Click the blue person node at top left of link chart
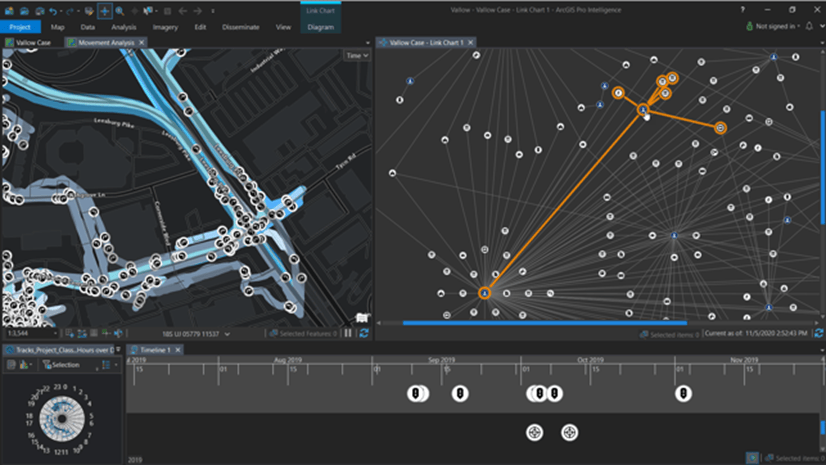This screenshot has height=465, width=826. [x=410, y=81]
